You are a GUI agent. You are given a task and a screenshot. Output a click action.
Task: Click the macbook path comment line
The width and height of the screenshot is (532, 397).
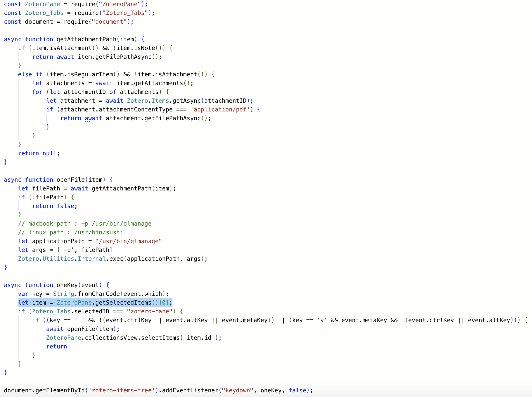coord(85,224)
